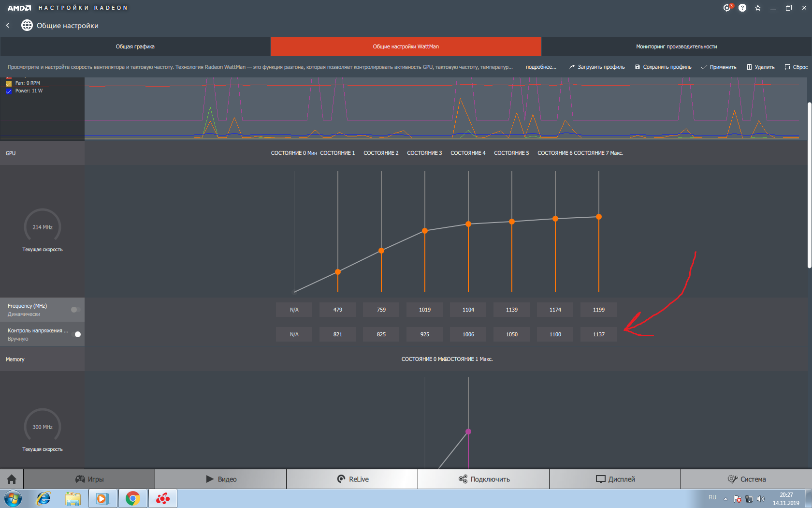812x508 pixels.
Task: Open Google Chrome from taskbar
Action: [x=132, y=498]
